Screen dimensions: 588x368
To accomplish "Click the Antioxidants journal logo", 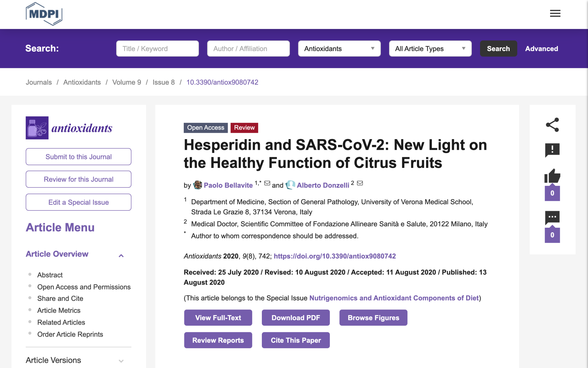I will point(69,128).
